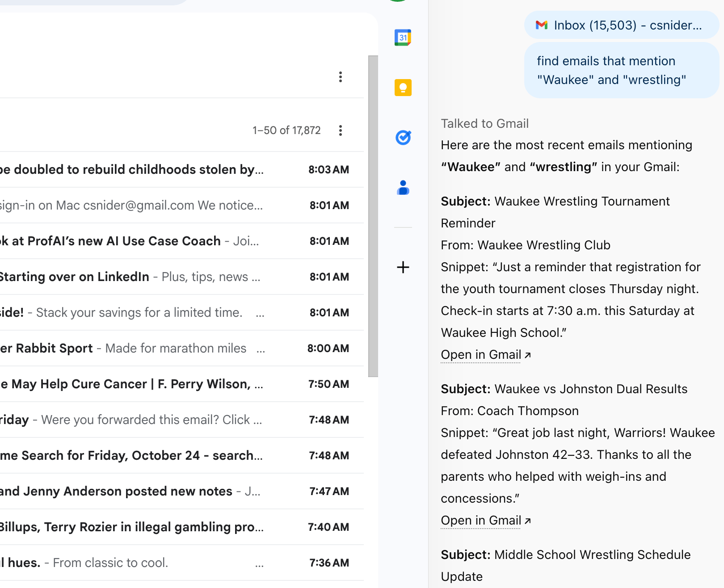This screenshot has height=588, width=724.
Task: Open Google Calendar side panel icon
Action: pyautogui.click(x=403, y=38)
